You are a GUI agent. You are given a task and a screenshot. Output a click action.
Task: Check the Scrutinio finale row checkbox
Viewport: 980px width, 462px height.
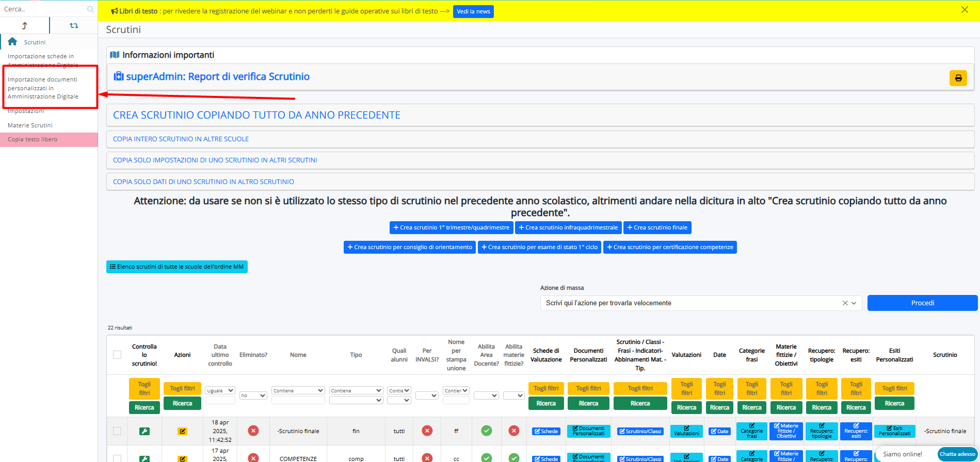[117, 431]
